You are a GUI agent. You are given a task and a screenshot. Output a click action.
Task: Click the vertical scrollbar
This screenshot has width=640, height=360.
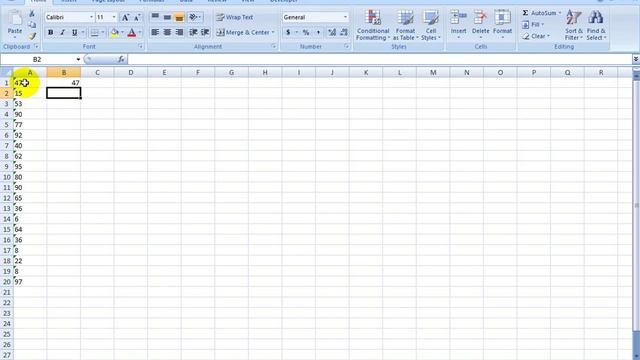click(x=636, y=204)
